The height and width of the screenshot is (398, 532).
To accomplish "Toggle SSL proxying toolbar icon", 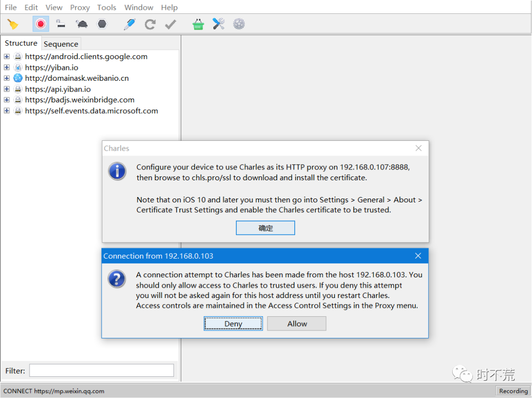I will tap(61, 24).
